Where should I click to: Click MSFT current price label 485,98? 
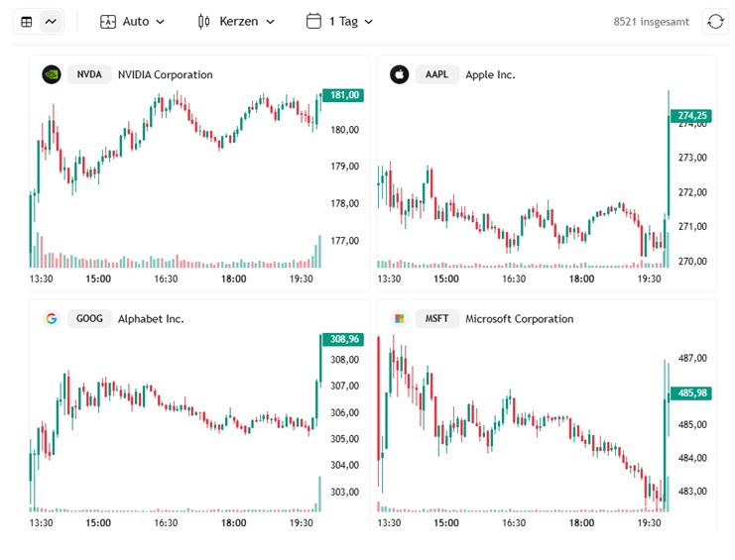[691, 393]
